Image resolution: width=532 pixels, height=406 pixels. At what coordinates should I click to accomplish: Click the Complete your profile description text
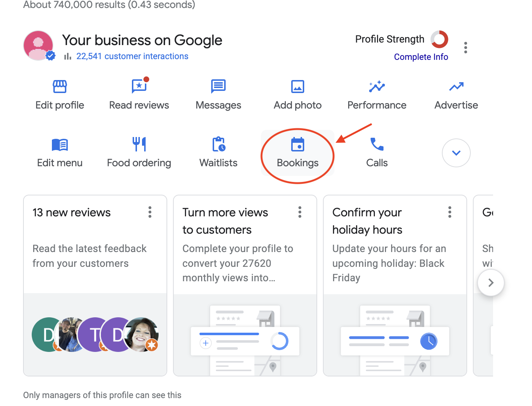pos(238,263)
